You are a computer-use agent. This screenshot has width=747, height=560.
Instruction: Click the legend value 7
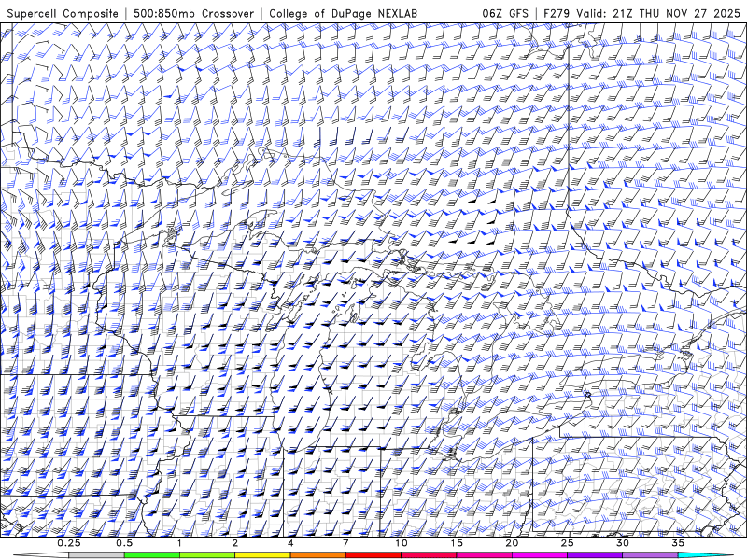point(345,543)
